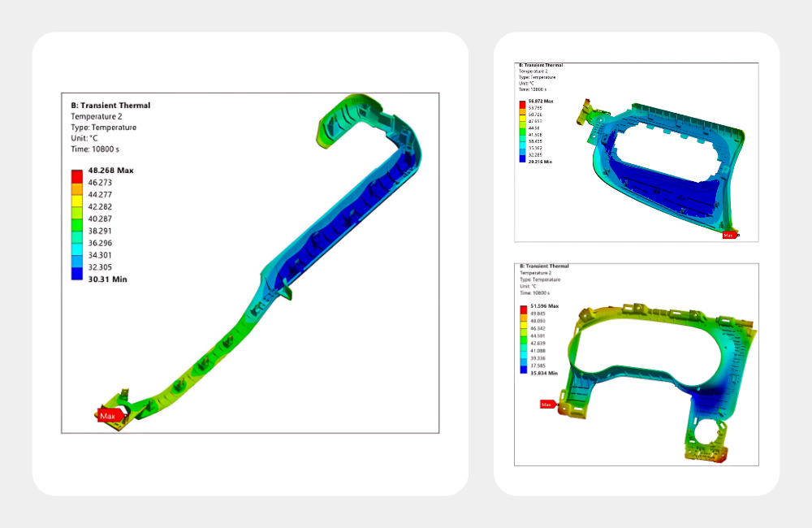Image resolution: width=812 pixels, height=528 pixels.
Task: Click the red Max marker on the long trim part
Action: point(110,415)
